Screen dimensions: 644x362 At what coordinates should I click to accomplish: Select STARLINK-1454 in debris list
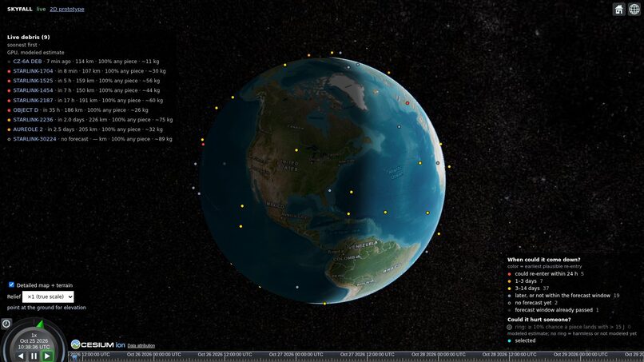(33, 90)
